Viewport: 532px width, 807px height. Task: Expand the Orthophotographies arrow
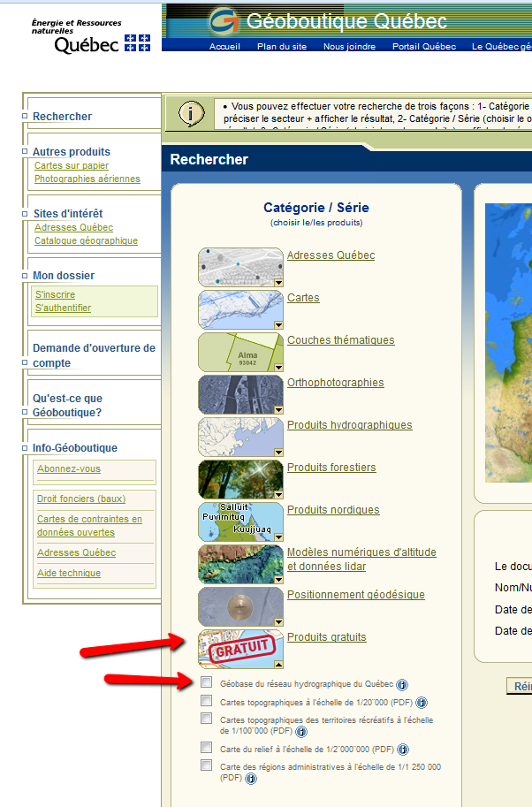pos(278,409)
